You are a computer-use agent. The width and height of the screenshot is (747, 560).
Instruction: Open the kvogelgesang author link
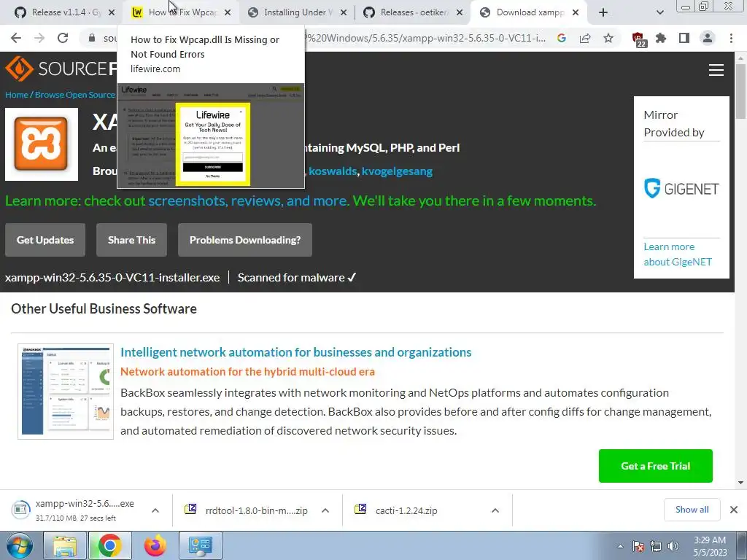coord(397,171)
